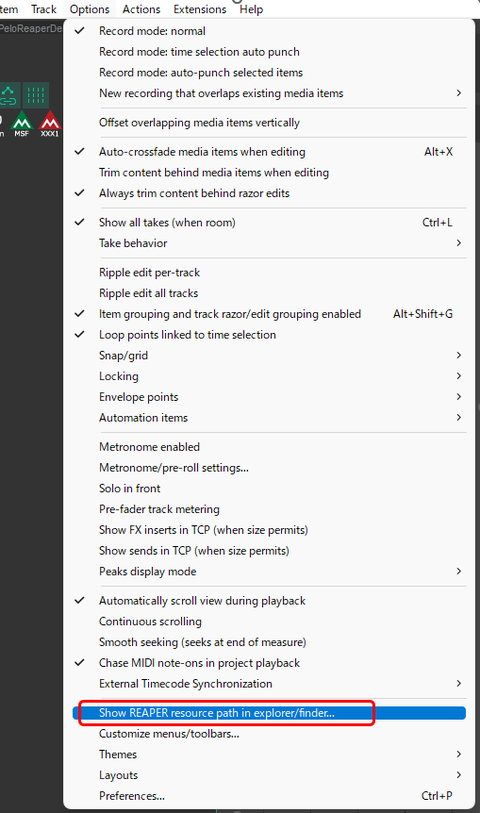
Task: Disable Always trim content behind razor edits
Action: [269, 193]
